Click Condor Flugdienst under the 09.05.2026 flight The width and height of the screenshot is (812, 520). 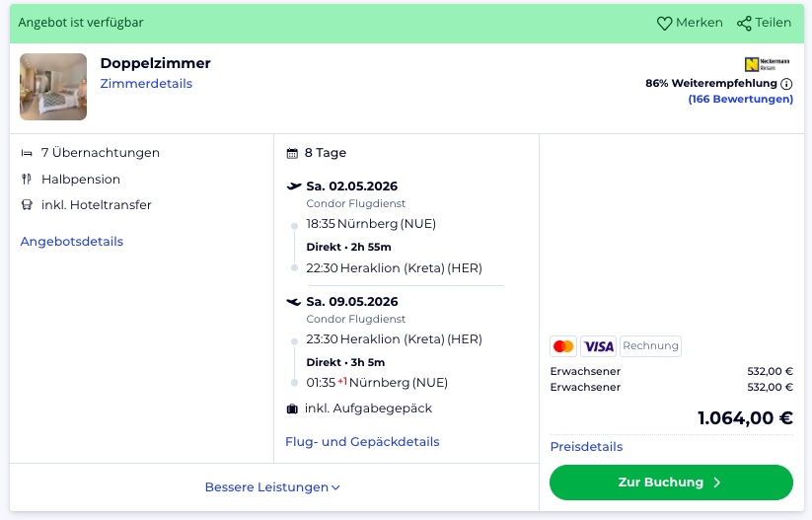(356, 319)
